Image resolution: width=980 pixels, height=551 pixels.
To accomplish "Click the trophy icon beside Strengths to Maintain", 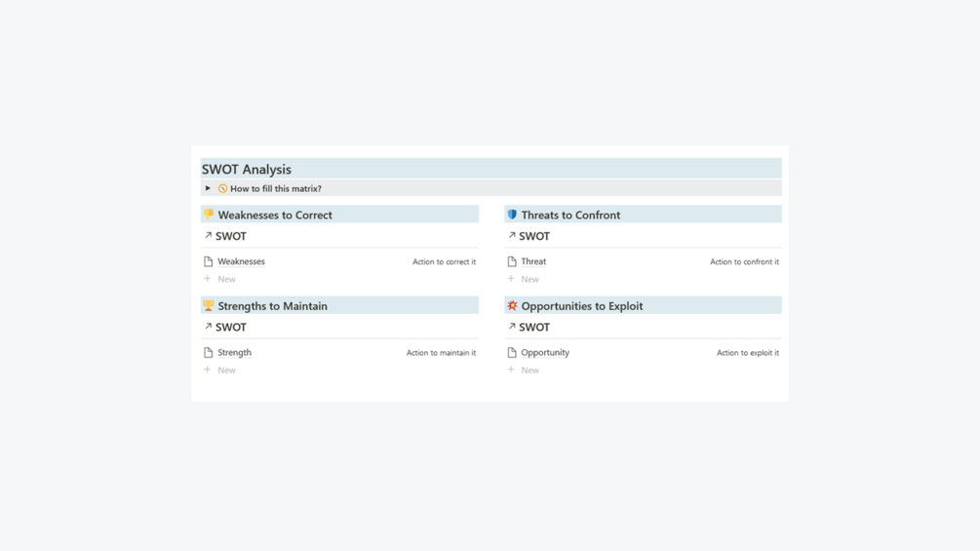I will pos(208,305).
